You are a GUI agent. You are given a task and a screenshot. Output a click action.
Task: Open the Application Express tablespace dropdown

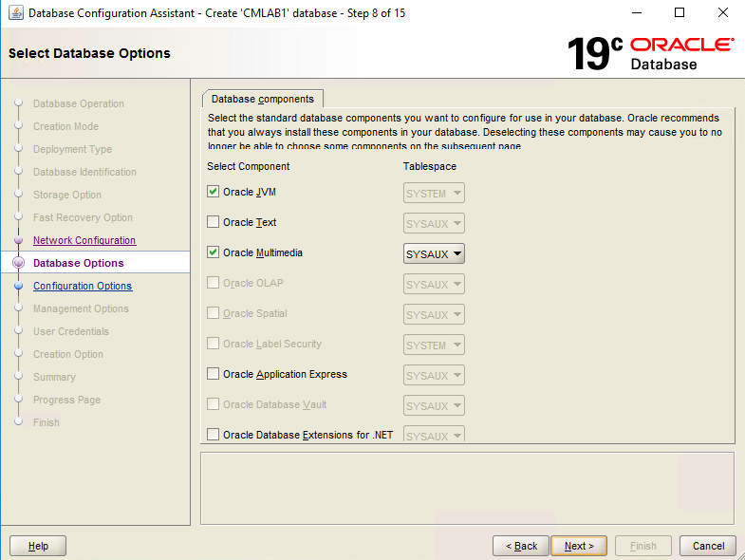pos(434,376)
